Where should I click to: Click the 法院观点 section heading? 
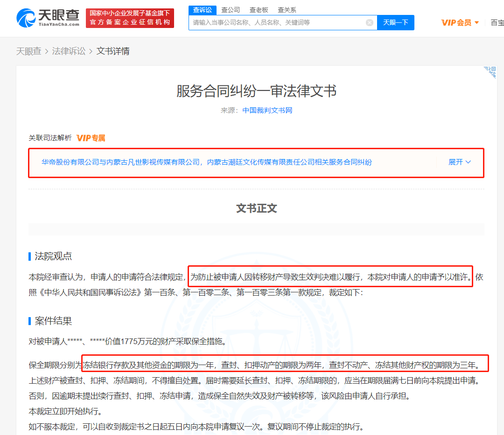pyautogui.click(x=53, y=256)
